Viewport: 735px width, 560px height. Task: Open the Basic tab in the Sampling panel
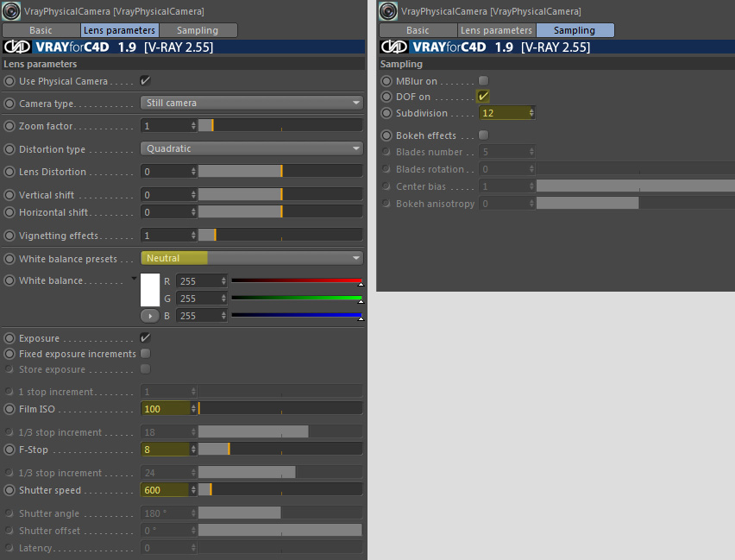(x=417, y=30)
